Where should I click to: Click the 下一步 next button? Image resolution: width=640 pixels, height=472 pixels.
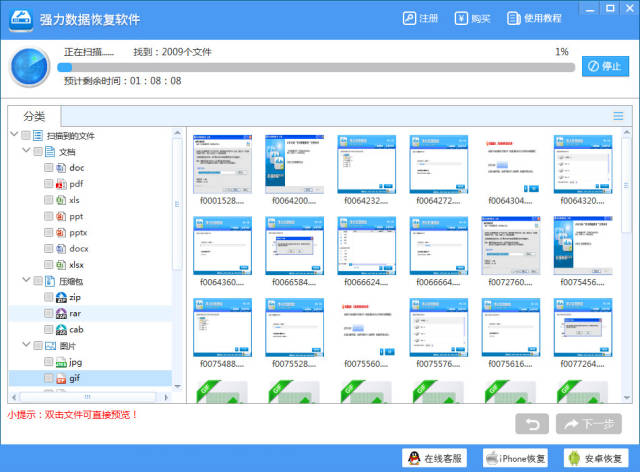589,424
